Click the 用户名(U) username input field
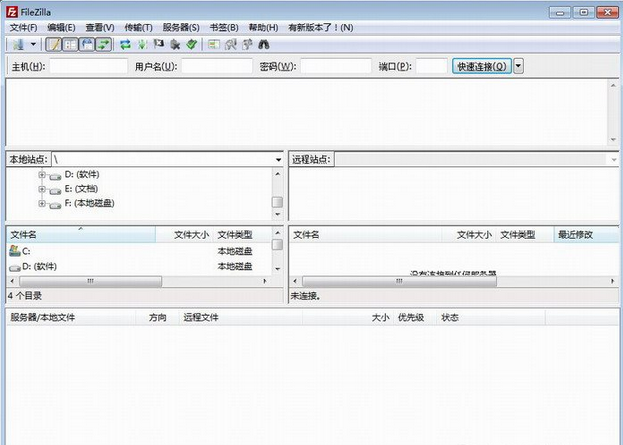The height and width of the screenshot is (445, 623). tap(217, 66)
